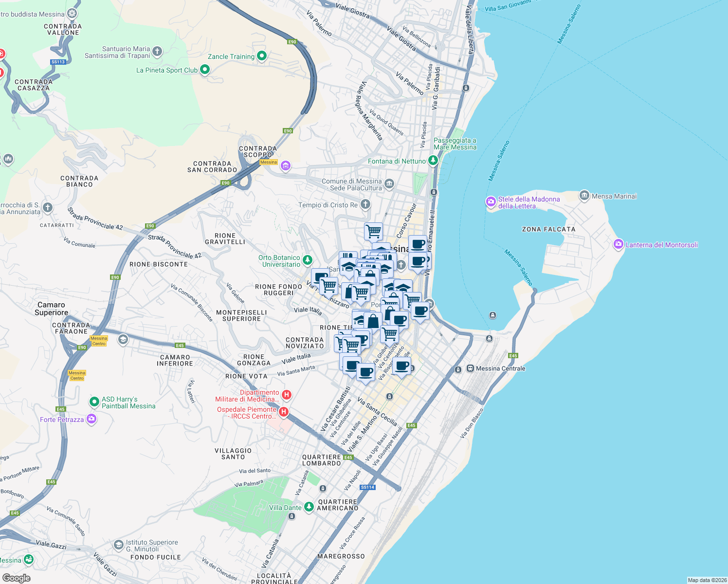Screen dimensions: 728x584
Task: Select the Santuario Maria Santissima di Trapani church icon
Action: click(x=158, y=50)
